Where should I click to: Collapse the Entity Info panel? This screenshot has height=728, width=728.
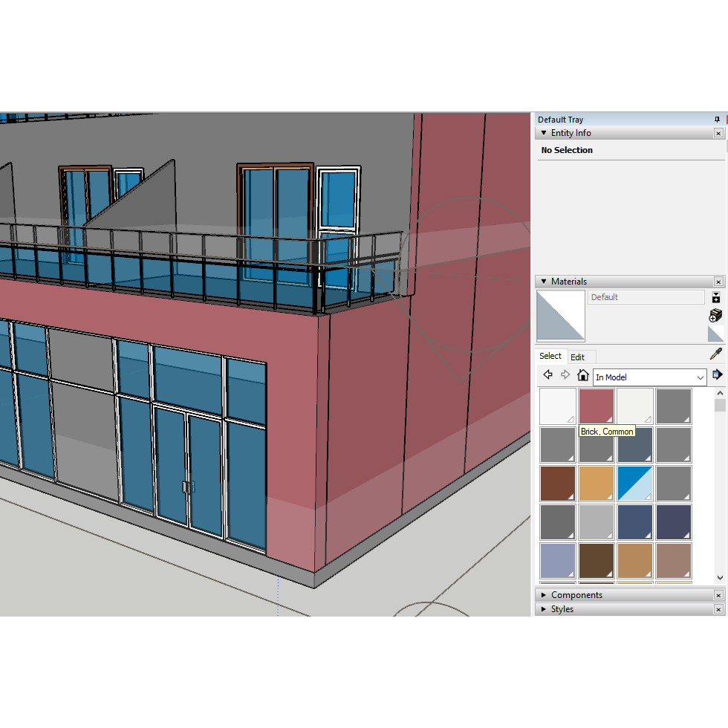tap(544, 133)
